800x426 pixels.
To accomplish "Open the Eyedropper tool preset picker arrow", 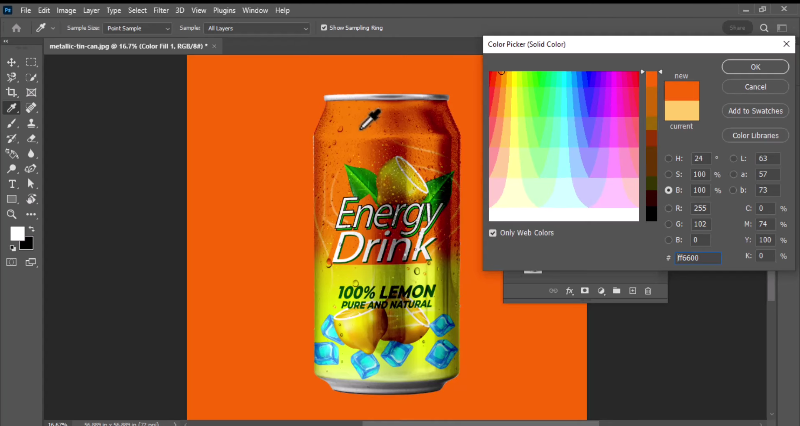I will pos(51,28).
